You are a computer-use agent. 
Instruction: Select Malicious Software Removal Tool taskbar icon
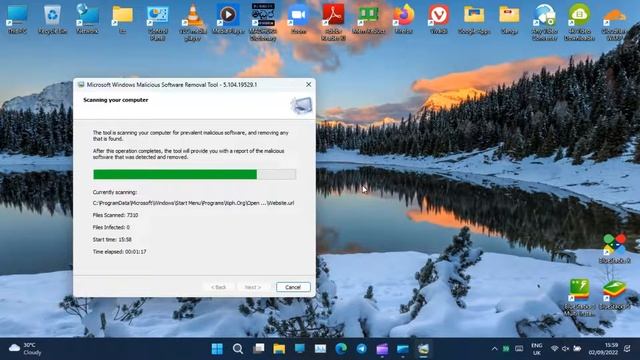pos(423,349)
